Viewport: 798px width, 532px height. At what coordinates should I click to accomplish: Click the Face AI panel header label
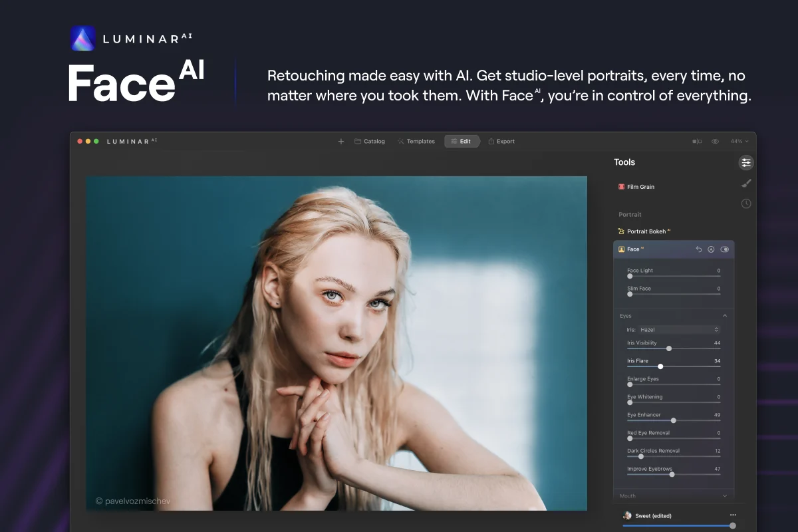point(635,249)
